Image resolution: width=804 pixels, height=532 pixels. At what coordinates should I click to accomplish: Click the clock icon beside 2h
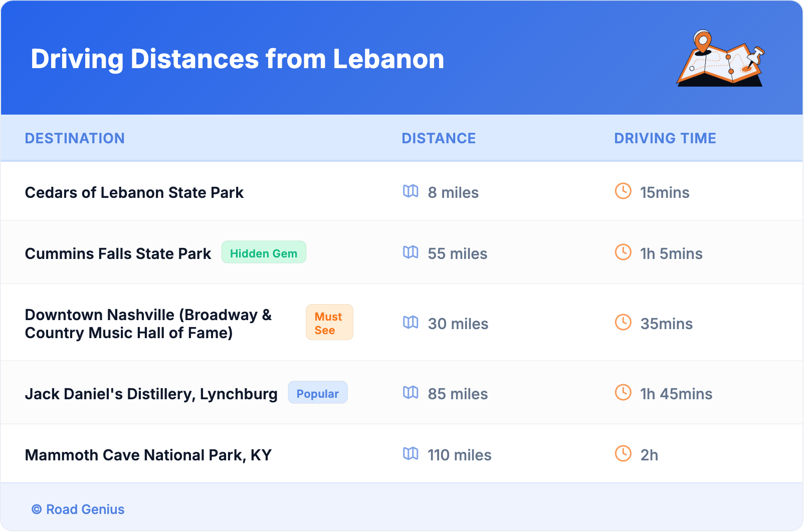[x=623, y=454]
